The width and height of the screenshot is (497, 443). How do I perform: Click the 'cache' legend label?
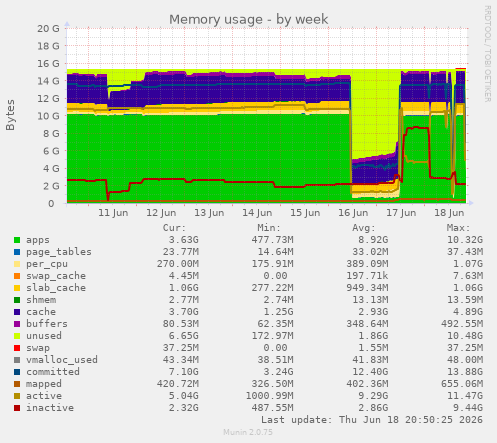pos(41,312)
